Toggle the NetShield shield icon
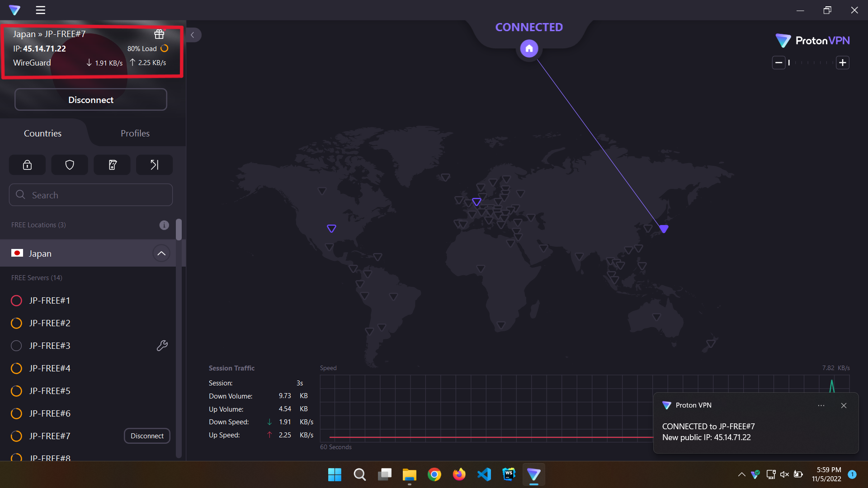Viewport: 868px width, 488px height. point(70,165)
